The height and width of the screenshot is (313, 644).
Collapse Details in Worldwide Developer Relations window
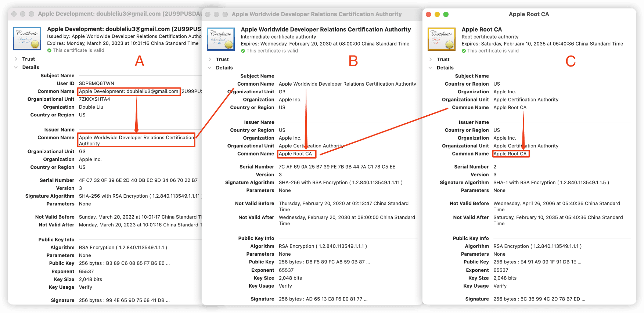[210, 68]
